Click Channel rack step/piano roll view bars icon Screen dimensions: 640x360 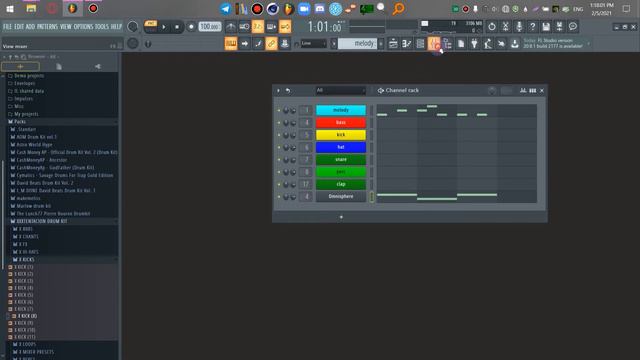coord(533,91)
